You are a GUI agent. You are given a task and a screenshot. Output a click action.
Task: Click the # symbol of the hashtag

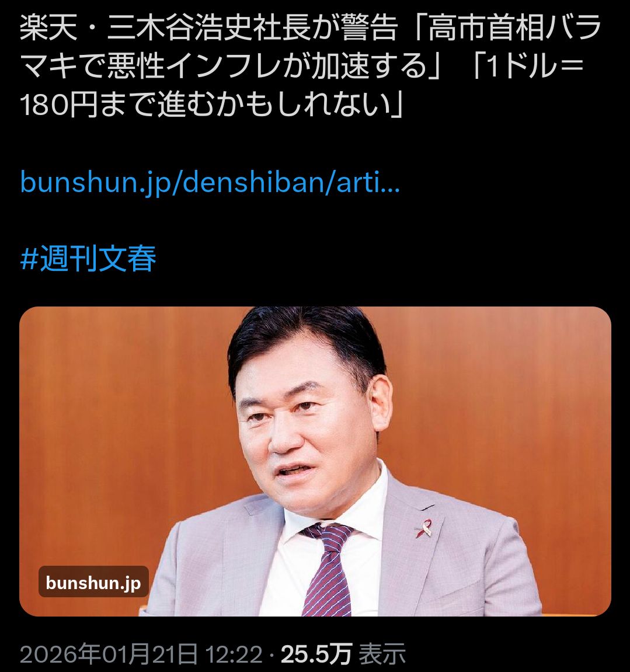[x=29, y=259]
